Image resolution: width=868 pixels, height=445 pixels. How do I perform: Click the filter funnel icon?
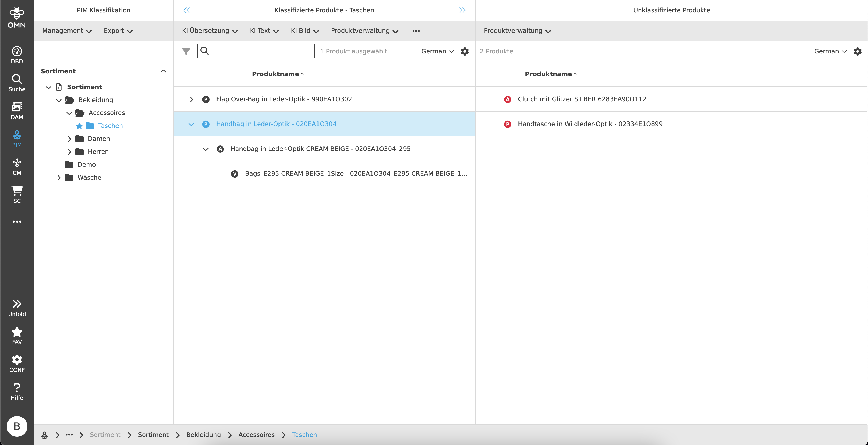point(186,51)
